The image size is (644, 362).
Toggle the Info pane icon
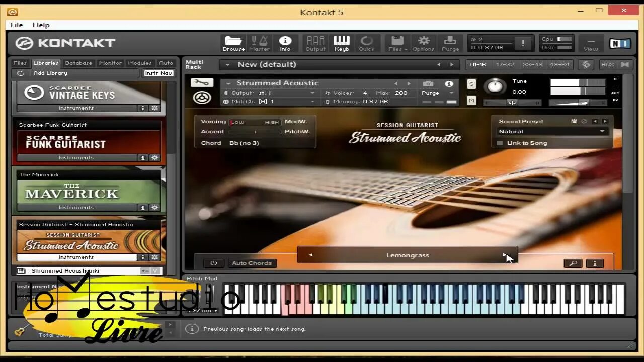pos(285,44)
